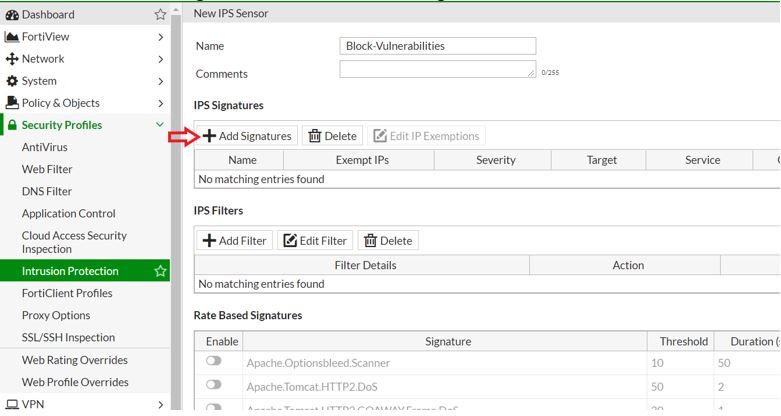Enable the Apache.Optionsbleed.Scanner signature toggle

[214, 362]
